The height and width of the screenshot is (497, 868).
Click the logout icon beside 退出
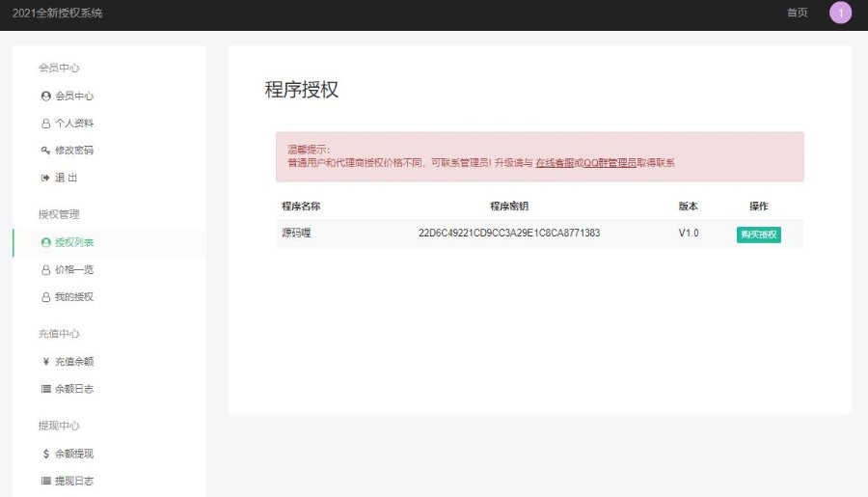(x=45, y=178)
